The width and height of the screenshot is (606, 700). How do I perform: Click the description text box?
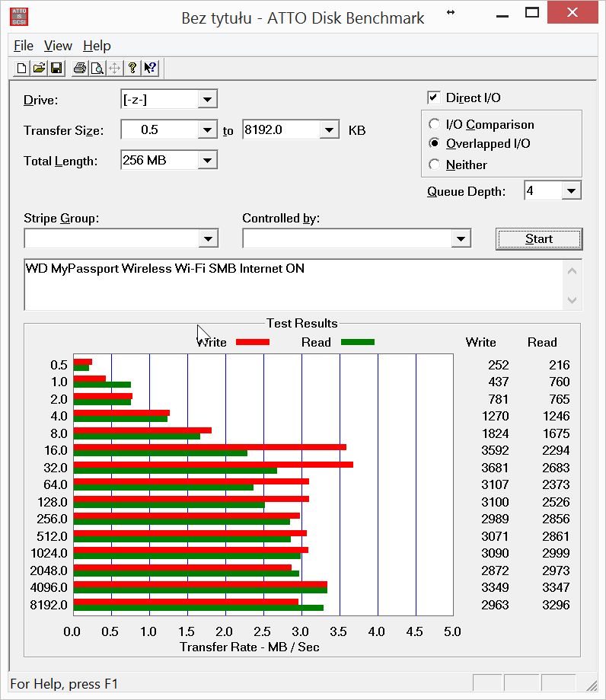pyautogui.click(x=293, y=285)
